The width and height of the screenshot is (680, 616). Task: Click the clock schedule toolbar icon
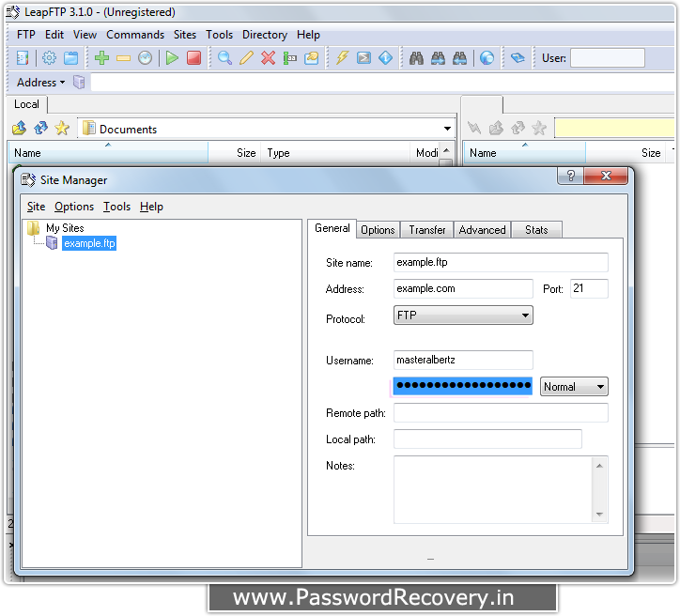(146, 57)
